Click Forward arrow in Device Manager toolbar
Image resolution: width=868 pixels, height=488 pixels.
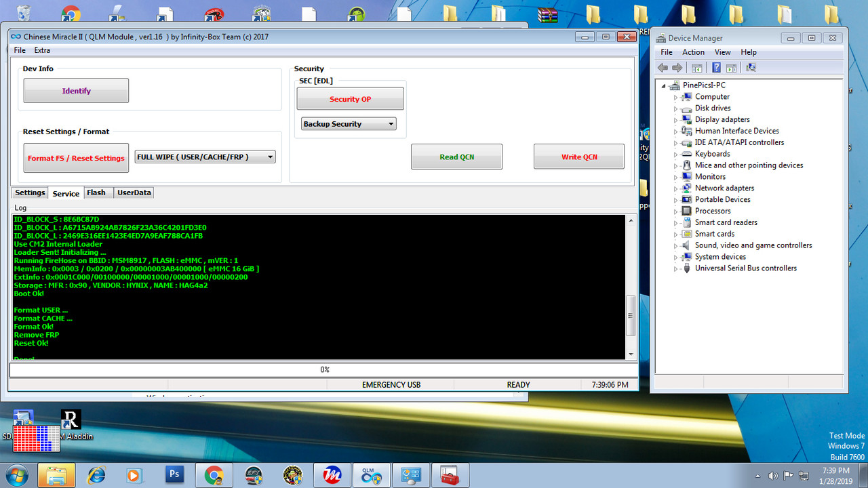(677, 68)
